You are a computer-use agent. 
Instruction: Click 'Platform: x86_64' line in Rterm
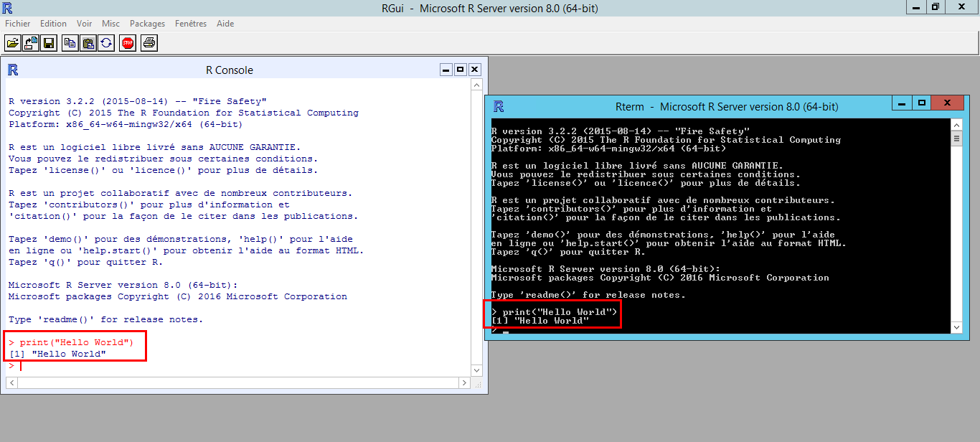click(x=608, y=149)
